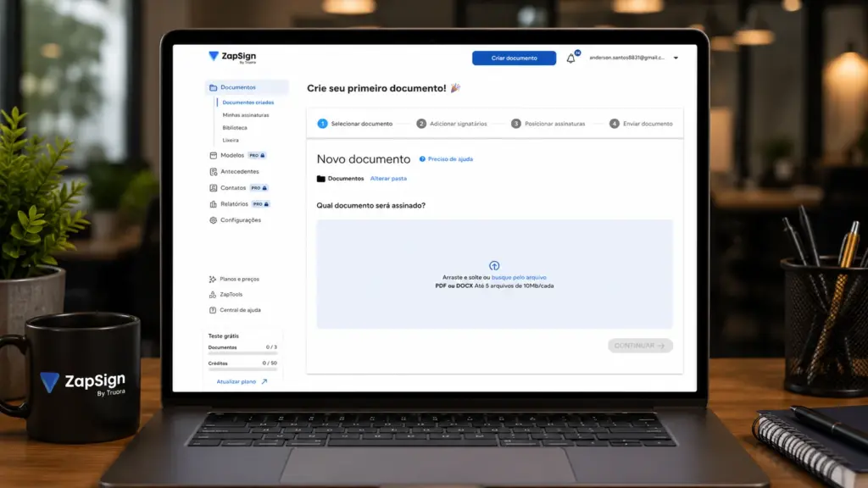Screen dimensions: 868x488
Task: Click the Créditos usage progress bar
Action: [242, 369]
